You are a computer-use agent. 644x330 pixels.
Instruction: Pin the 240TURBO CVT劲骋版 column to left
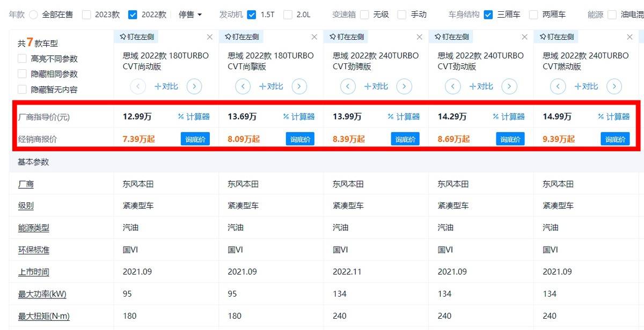pos(346,37)
